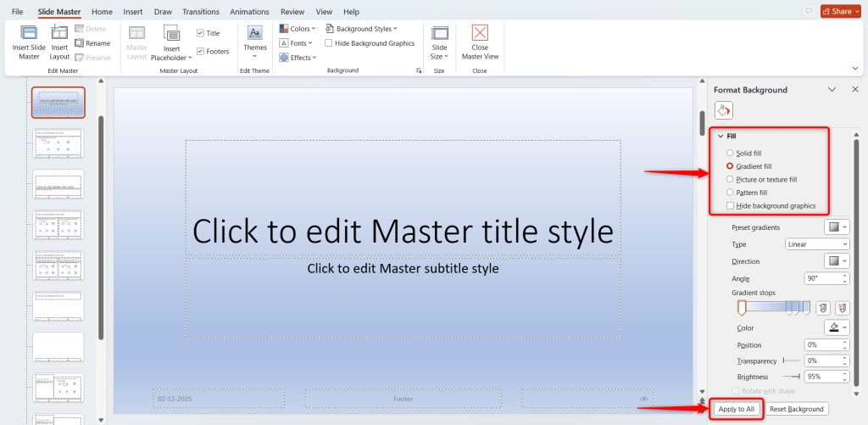The width and height of the screenshot is (868, 425).
Task: Click the Add gradient stop icon
Action: point(823,308)
